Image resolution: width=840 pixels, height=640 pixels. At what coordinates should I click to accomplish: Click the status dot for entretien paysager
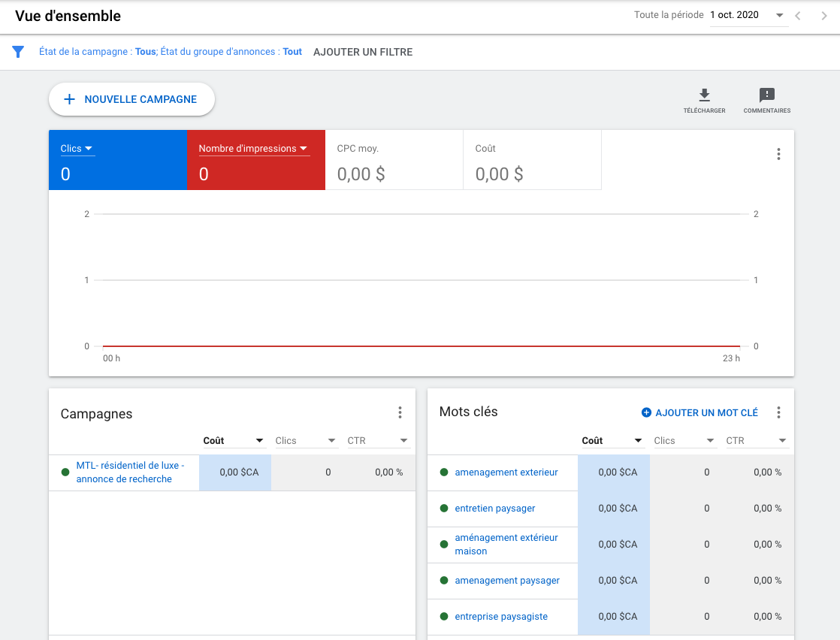click(444, 509)
